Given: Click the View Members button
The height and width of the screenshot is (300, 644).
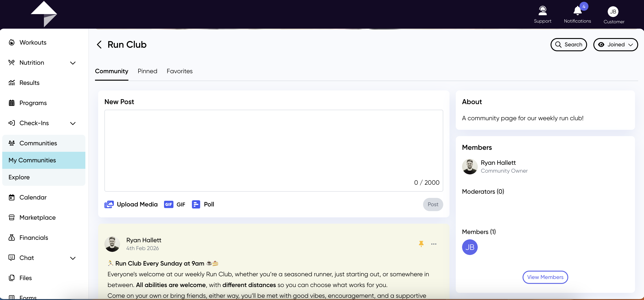Looking at the screenshot, I should 545,277.
